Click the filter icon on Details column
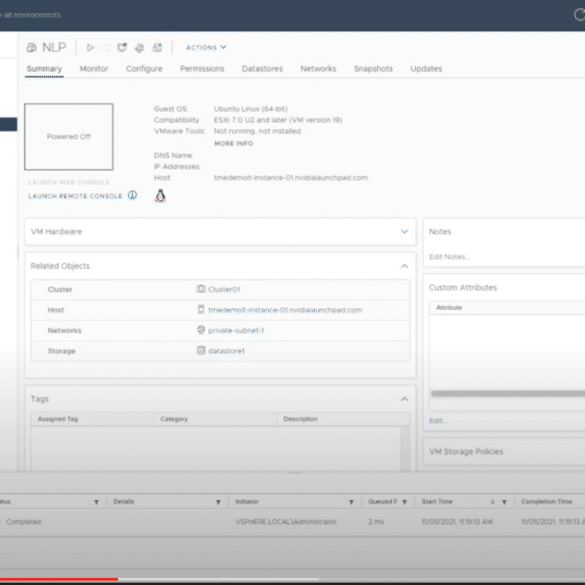Viewport: 585px width, 585px height. (218, 502)
